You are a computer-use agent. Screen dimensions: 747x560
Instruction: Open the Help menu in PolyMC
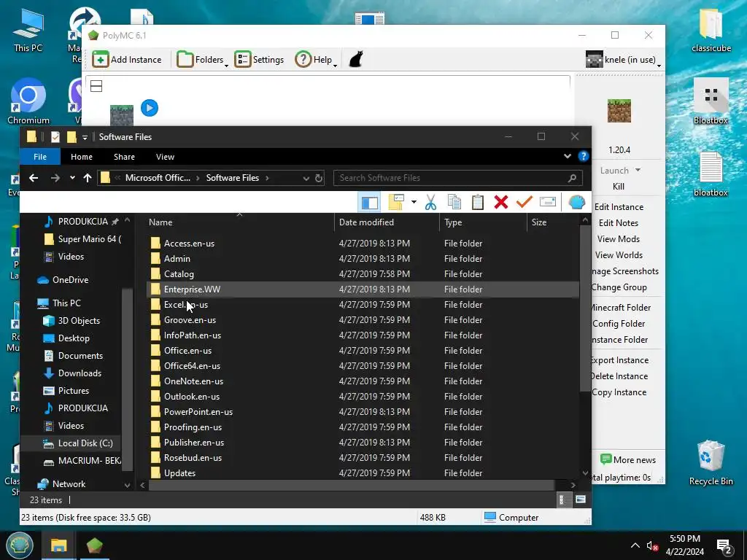[316, 60]
